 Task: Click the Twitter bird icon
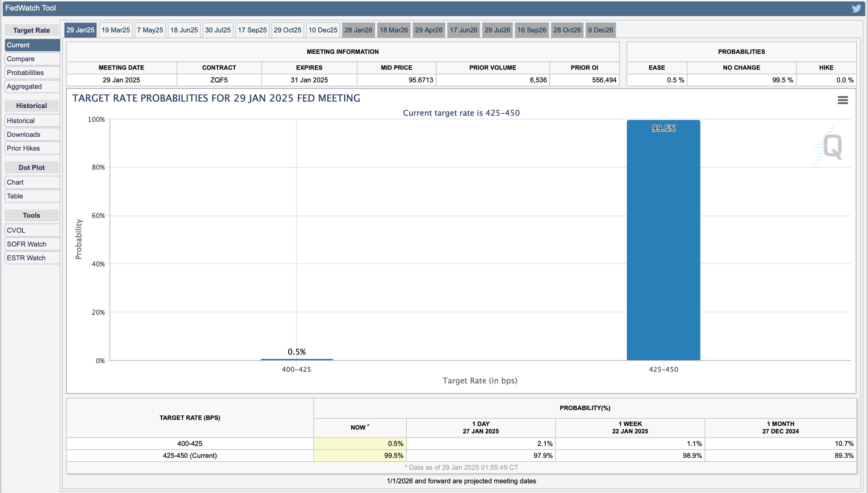point(856,8)
